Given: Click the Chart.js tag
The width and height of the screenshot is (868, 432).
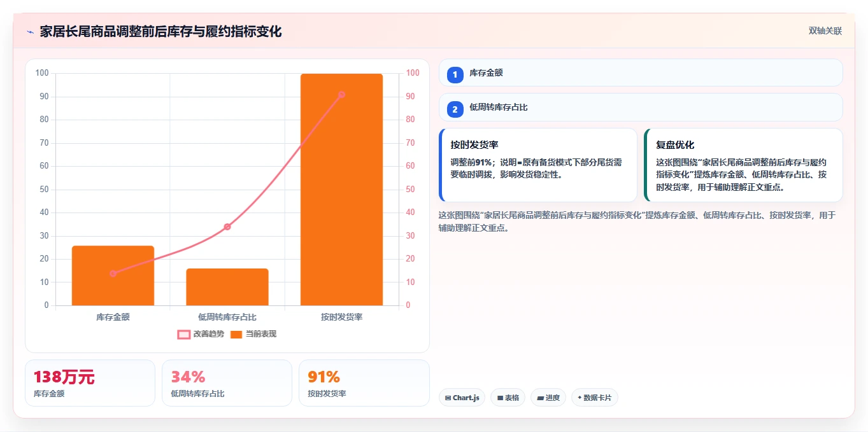Looking at the screenshot, I should click(x=462, y=398).
